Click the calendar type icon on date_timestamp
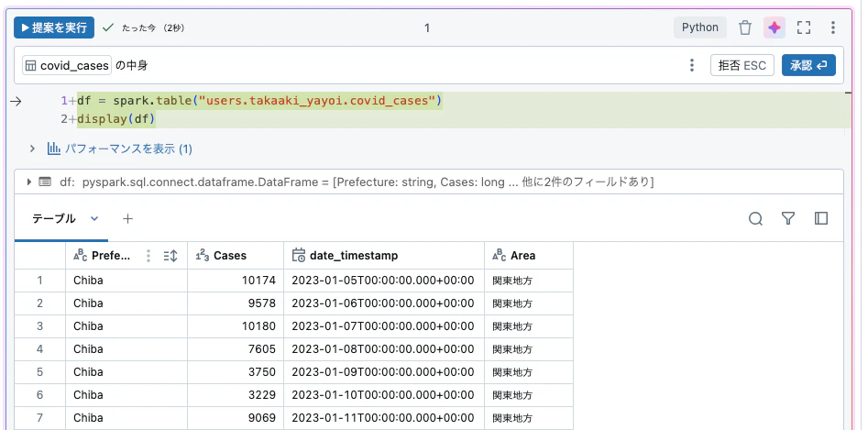Screen dimensions: 868x430 (298, 255)
